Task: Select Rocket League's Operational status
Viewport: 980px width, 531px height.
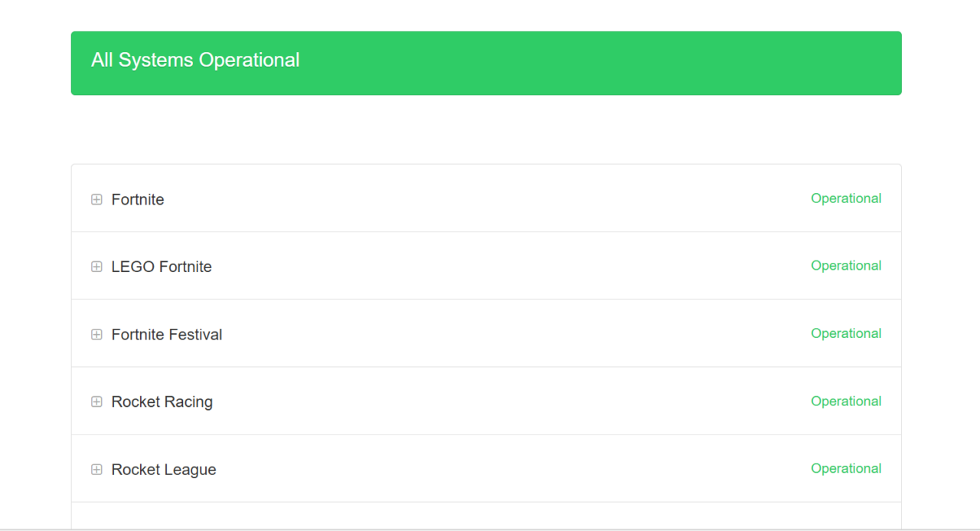Action: tap(846, 468)
